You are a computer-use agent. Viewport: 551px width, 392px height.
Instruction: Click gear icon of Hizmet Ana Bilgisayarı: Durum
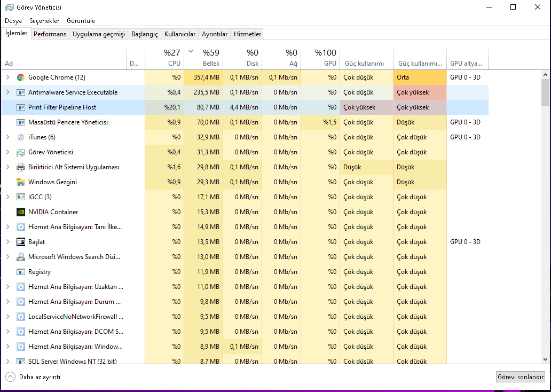21,302
